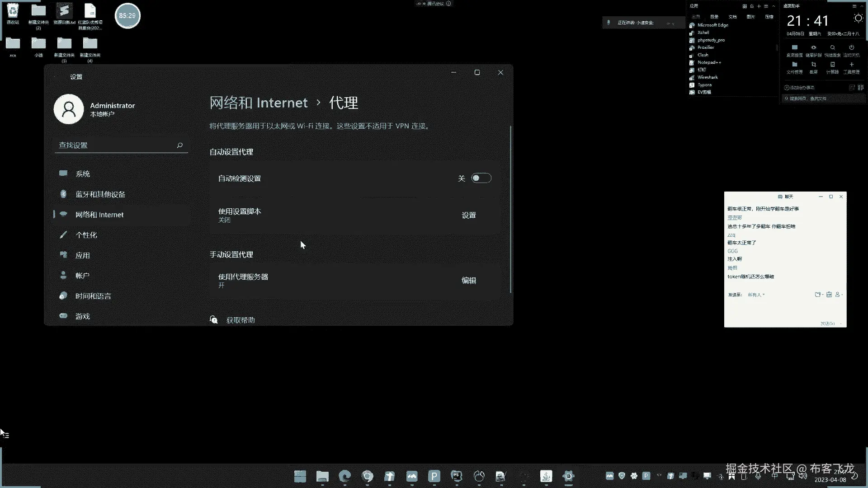Open the 系统 settings category

83,174
